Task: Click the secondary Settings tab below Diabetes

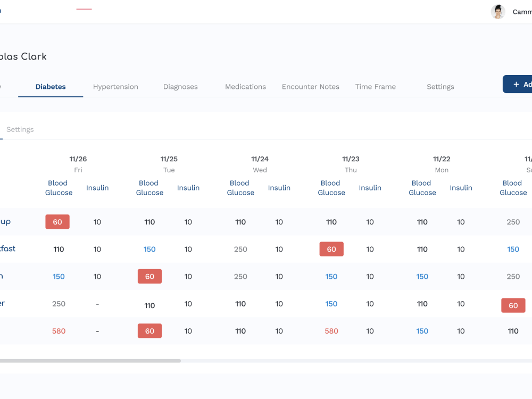Action: coord(20,129)
